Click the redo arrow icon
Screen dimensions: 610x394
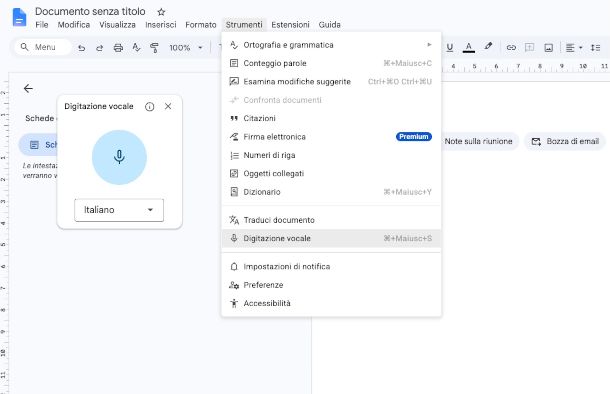(100, 48)
